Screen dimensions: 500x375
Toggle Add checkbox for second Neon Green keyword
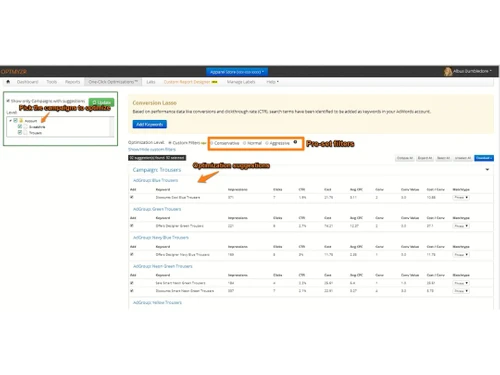tap(132, 291)
